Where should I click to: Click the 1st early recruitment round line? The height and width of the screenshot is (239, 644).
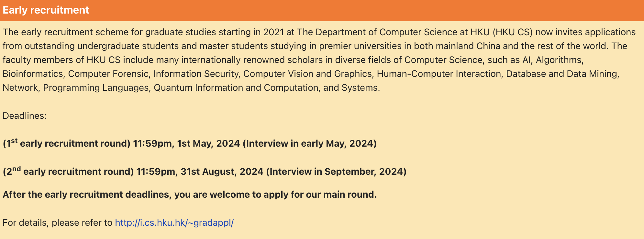[190, 143]
